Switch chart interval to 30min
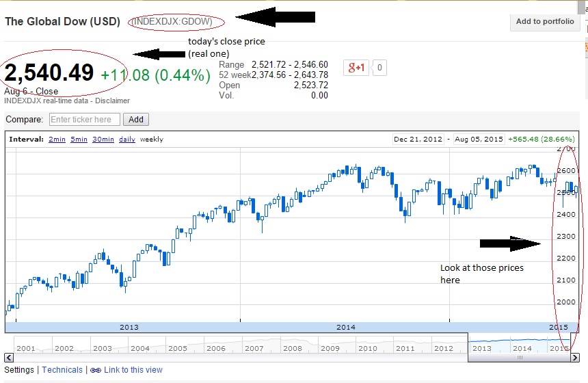The width and height of the screenshot is (588, 383). (103, 140)
